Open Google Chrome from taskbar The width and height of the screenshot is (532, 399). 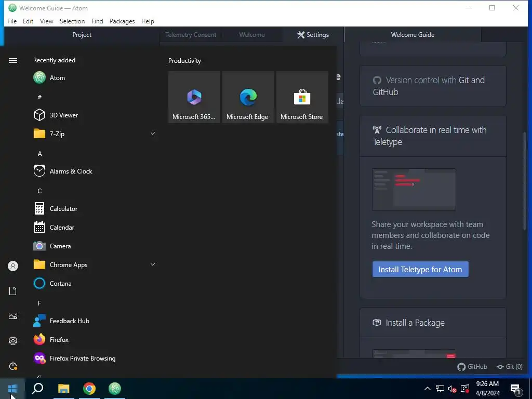(89, 389)
